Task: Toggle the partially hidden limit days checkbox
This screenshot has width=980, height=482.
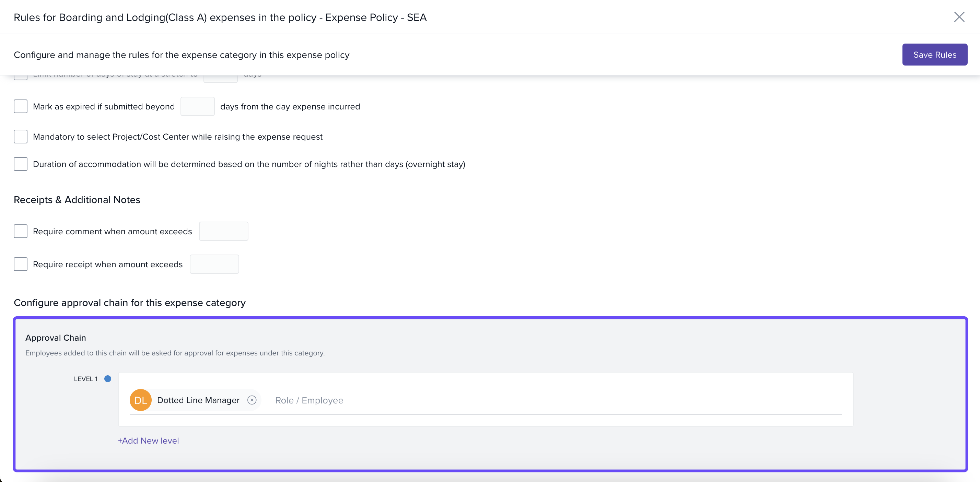Action: (21, 77)
